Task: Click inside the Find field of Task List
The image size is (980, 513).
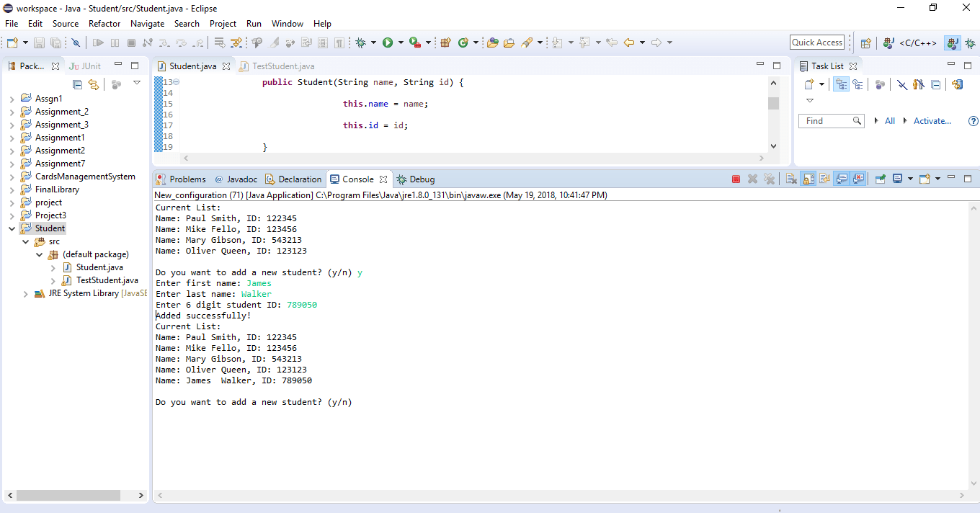Action: (827, 120)
